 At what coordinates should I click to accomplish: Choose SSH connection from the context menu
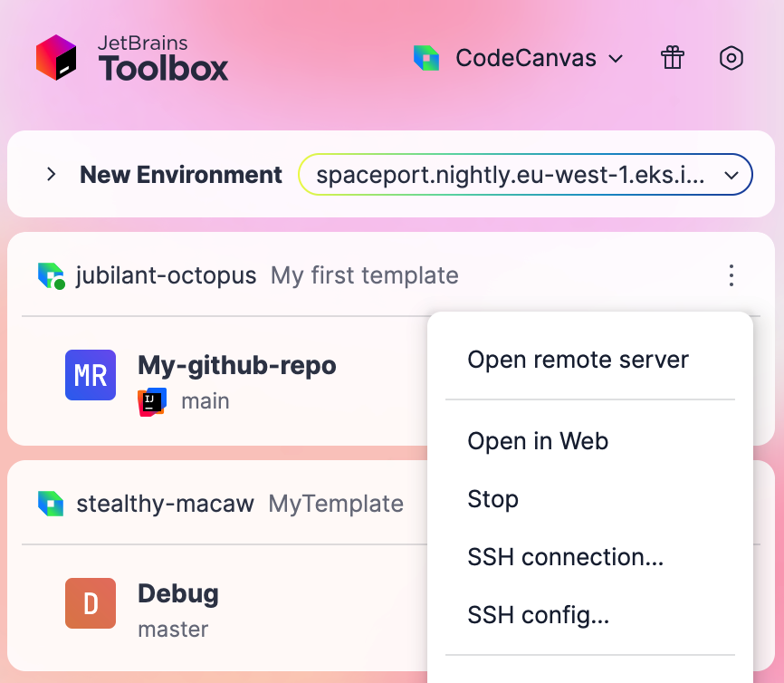point(566,557)
